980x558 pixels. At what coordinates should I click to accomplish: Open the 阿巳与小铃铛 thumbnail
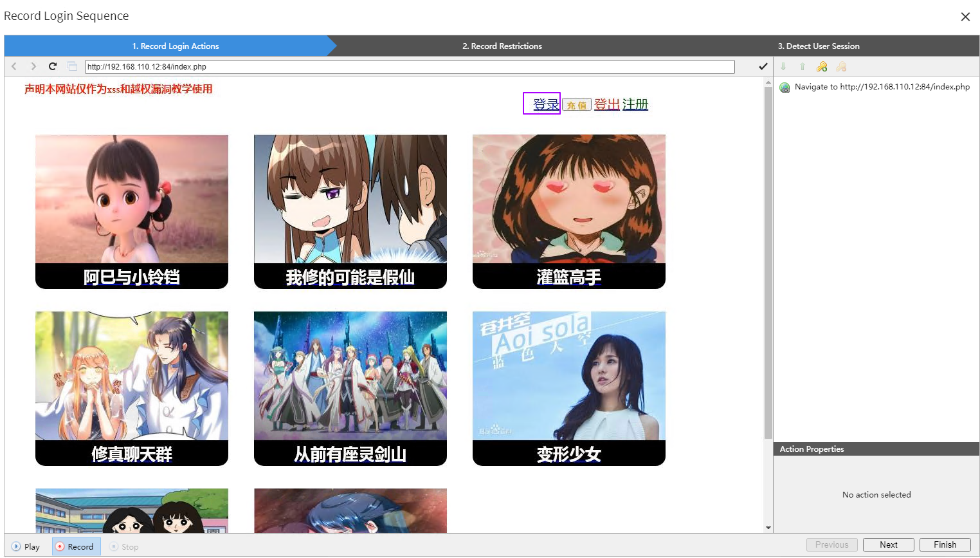pos(132,199)
